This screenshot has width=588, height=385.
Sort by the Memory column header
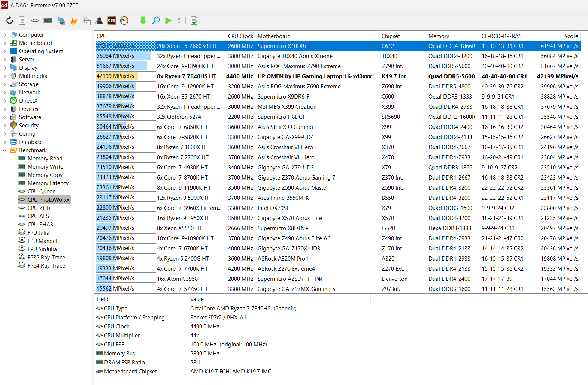click(453, 36)
